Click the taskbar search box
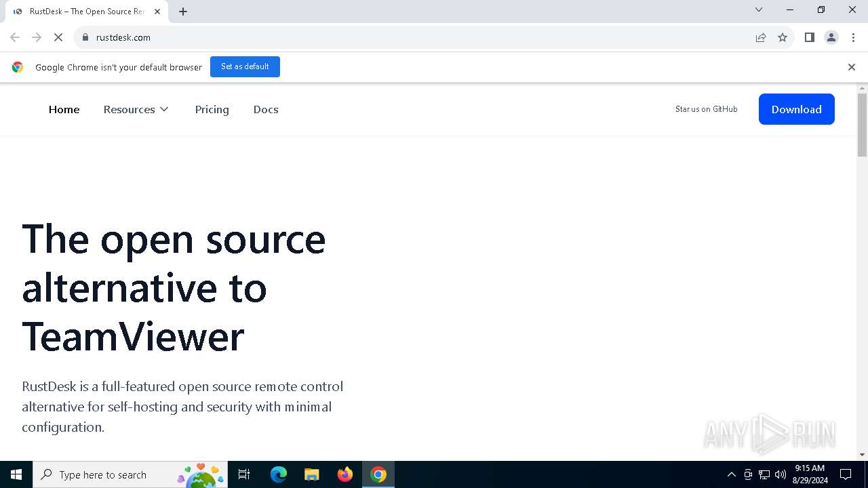This screenshot has height=488, width=868. (130, 474)
